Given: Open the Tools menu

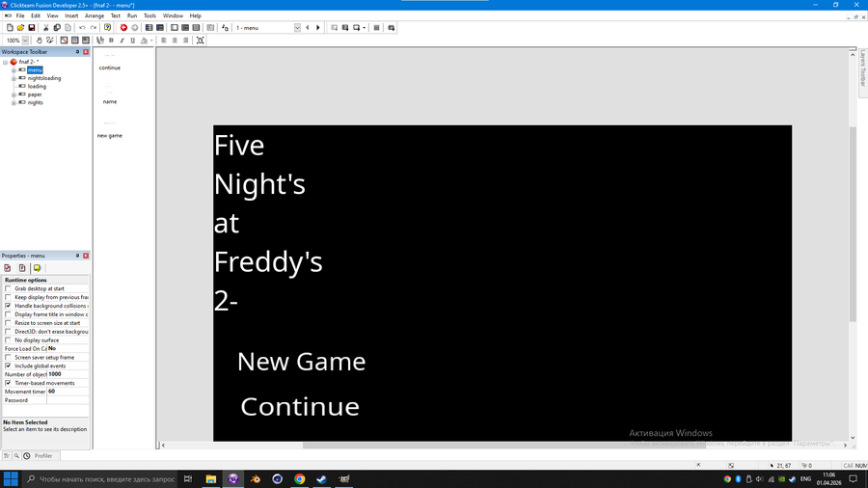Looking at the screenshot, I should coord(149,16).
